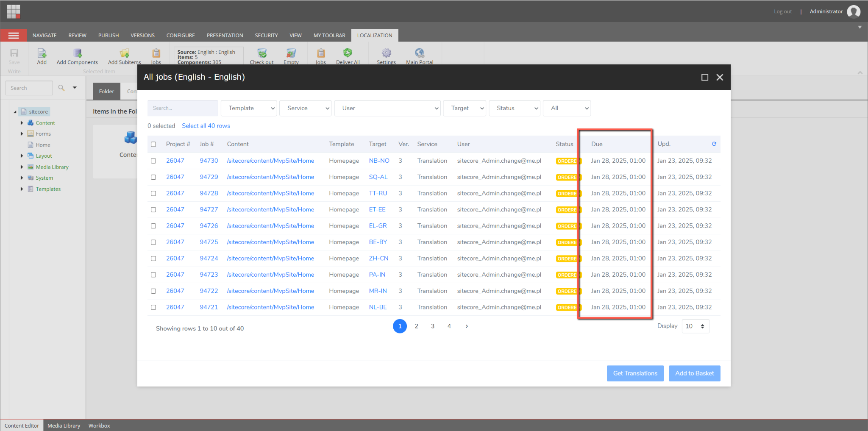Open target language PA-IN link

click(377, 275)
